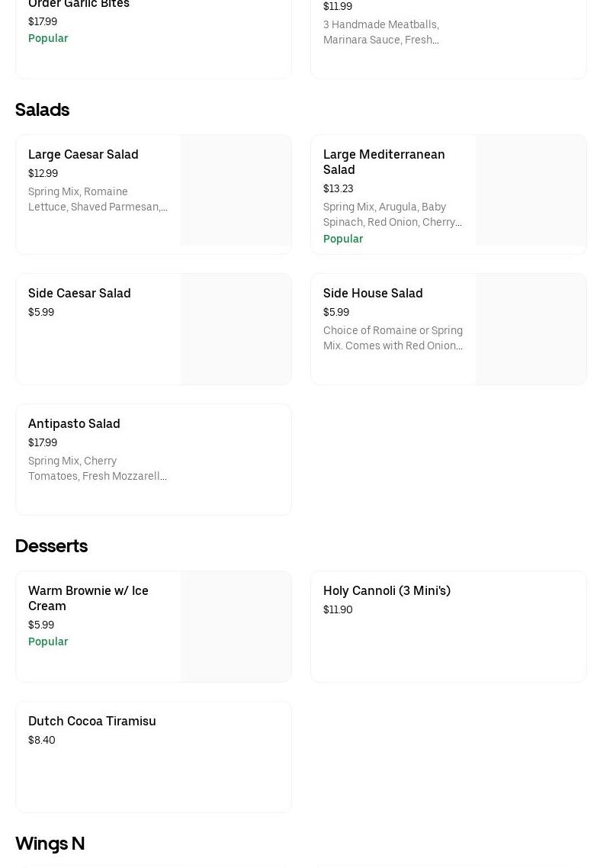Click the Large Mediterranean Salad image thumbnail
Viewport: 613px width, 868px height.
click(531, 191)
